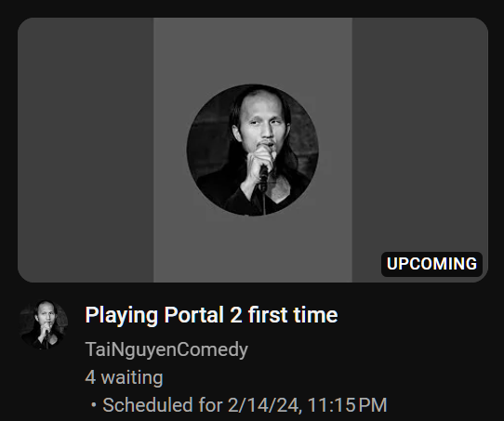
Task: Click the date "2/14/24" in the schedule line
Action: [265, 405]
